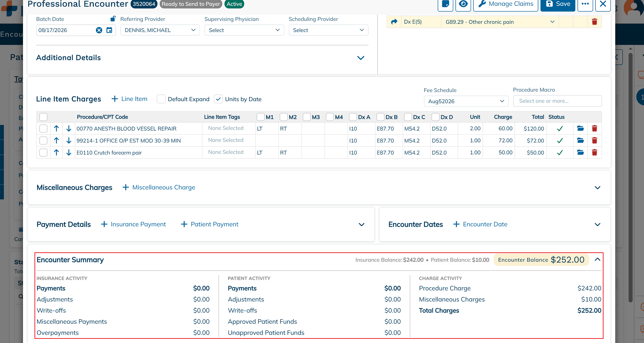Move 00770 ANESTH line item down
Viewport: 644px width, 343px height.
tap(69, 128)
